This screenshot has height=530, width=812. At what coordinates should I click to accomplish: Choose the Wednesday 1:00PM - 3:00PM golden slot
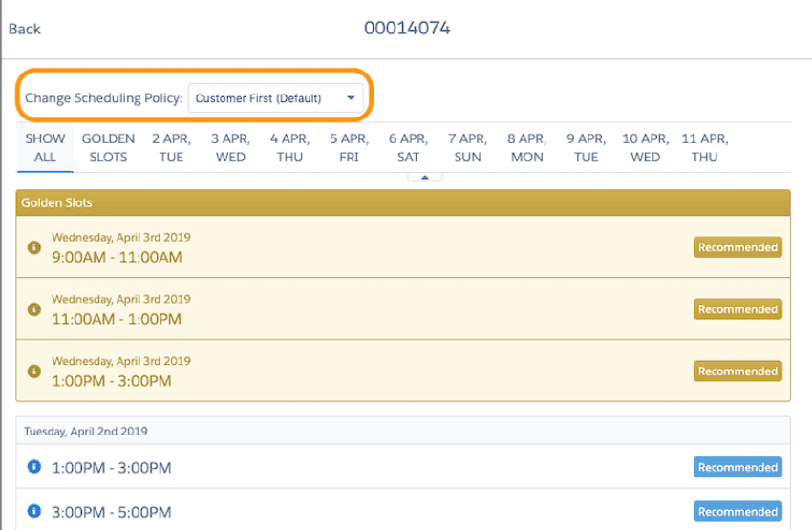click(x=112, y=381)
